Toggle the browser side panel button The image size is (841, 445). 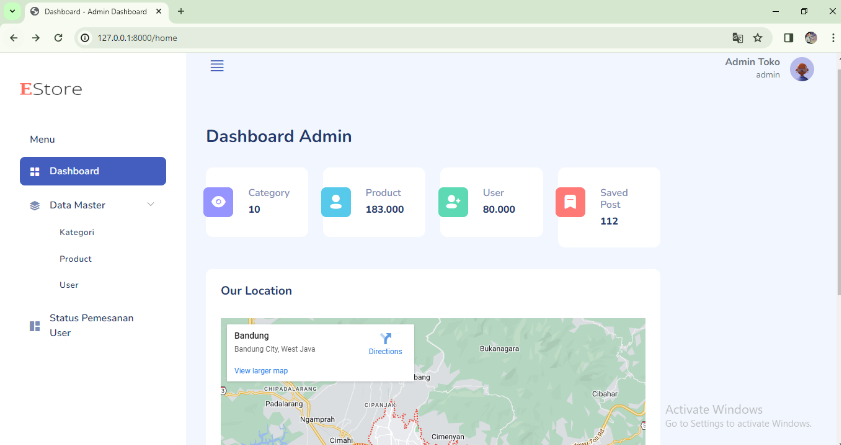pos(788,38)
